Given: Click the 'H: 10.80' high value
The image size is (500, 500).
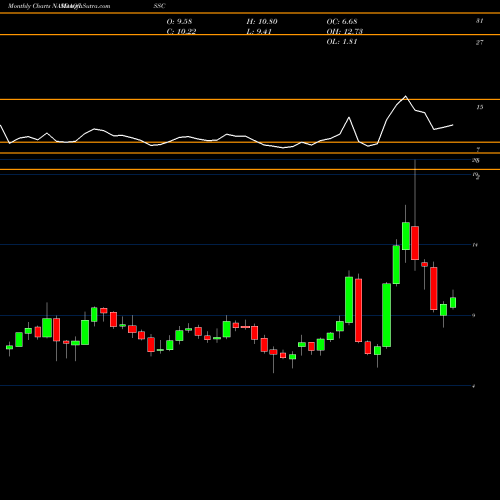Looking at the screenshot, I should (262, 22).
